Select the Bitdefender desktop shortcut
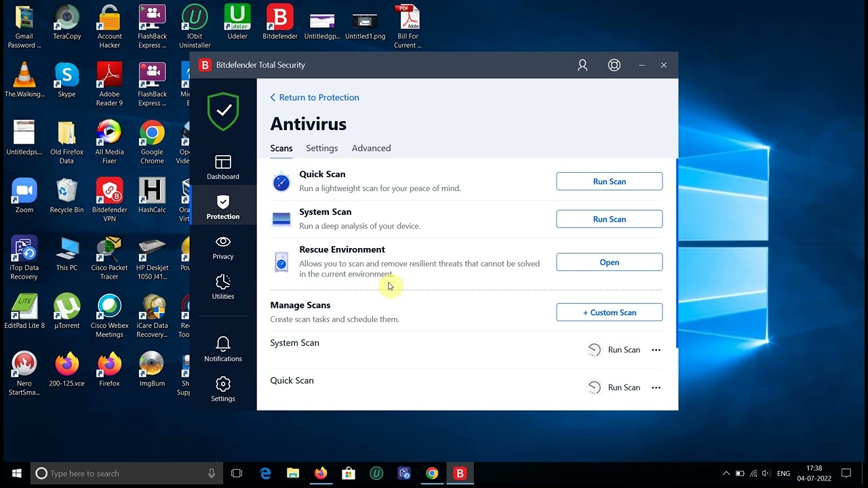Viewport: 868px width, 488px height. tap(280, 22)
